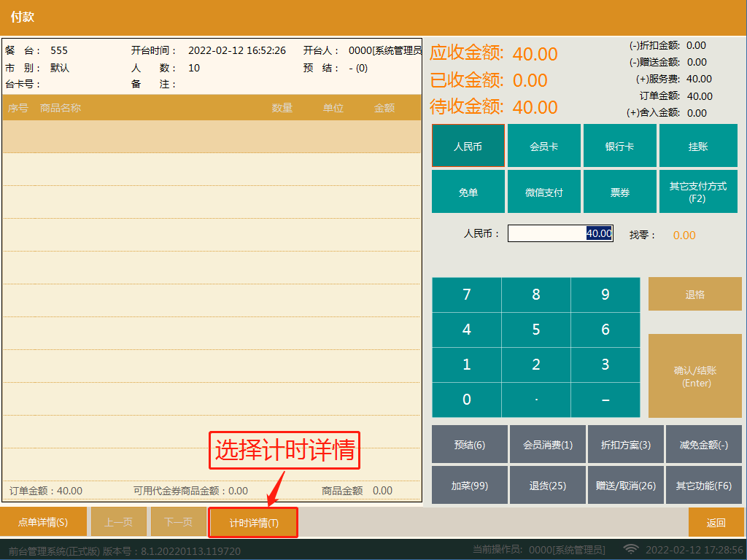Click the 单位 column header
Screen dimensions: 747x560
[333, 108]
